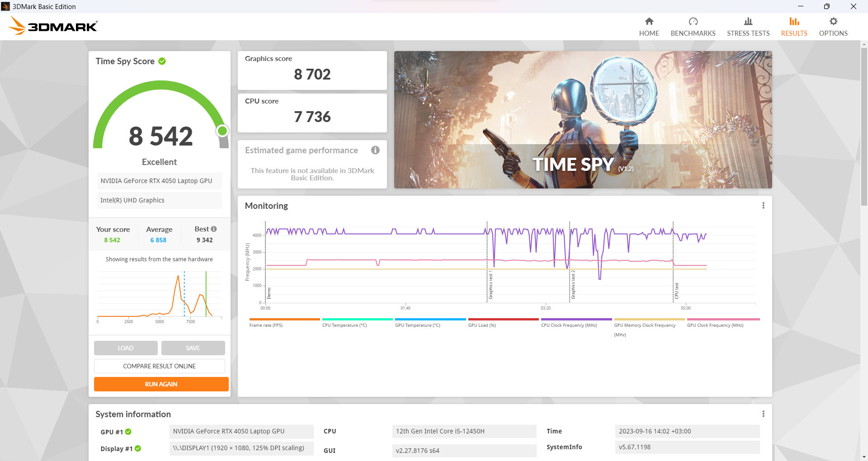Open the Options gear icon

[x=833, y=21]
